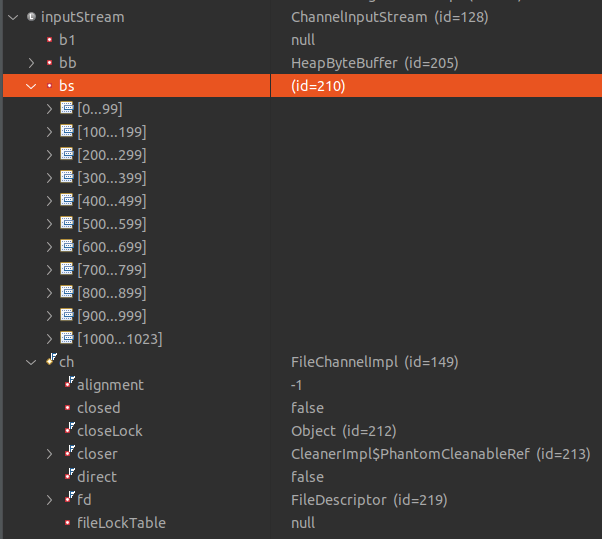Viewport: 602px width, 539px height.
Task: Click the null value of b1
Action: [x=303, y=40]
